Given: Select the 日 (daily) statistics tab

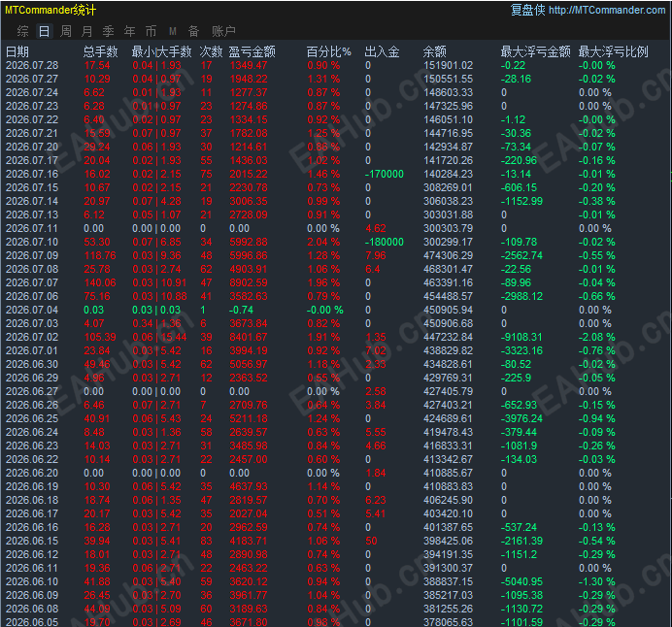Looking at the screenshot, I should pyautogui.click(x=44, y=31).
